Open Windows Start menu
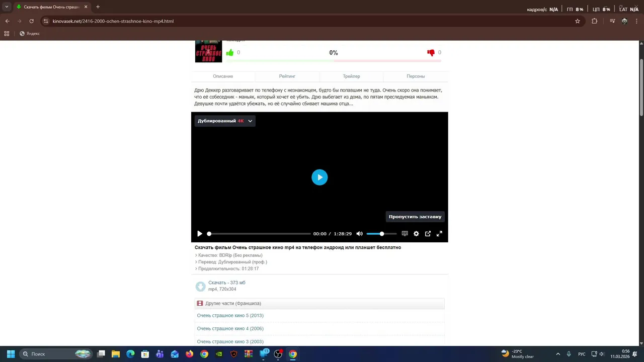This screenshot has width=644, height=362. (x=11, y=354)
